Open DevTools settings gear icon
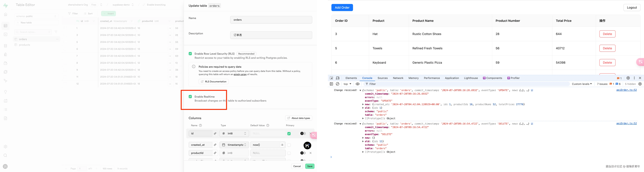 [x=628, y=78]
